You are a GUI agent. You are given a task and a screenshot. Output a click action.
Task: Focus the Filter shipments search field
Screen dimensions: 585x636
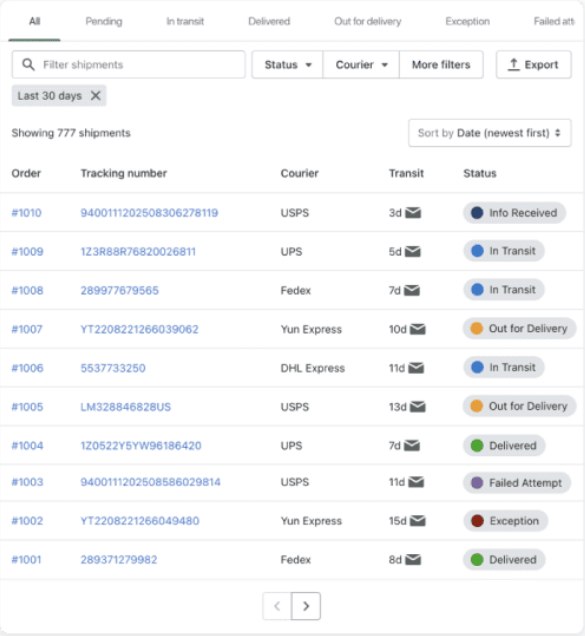(x=128, y=64)
